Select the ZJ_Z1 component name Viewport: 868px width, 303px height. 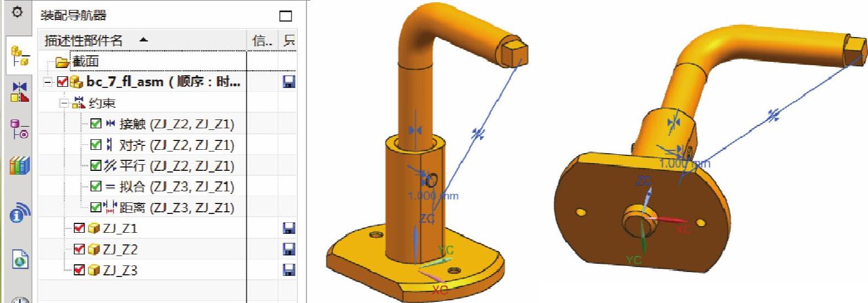click(120, 228)
